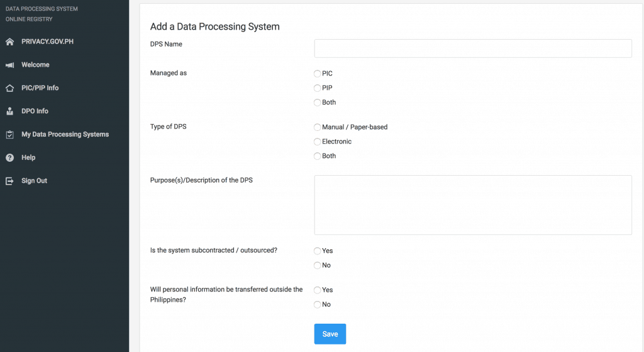Choose Both for Type of DPS
The width and height of the screenshot is (644, 352).
tap(318, 156)
